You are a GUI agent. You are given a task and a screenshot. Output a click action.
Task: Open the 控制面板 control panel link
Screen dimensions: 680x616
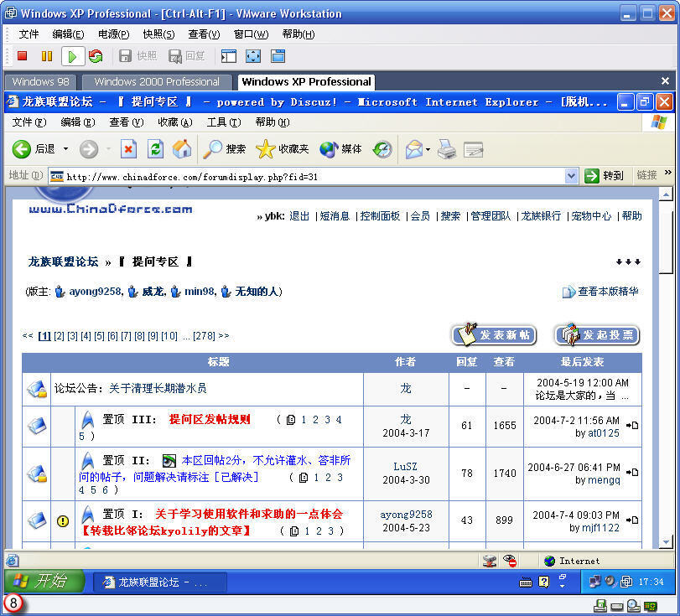380,216
